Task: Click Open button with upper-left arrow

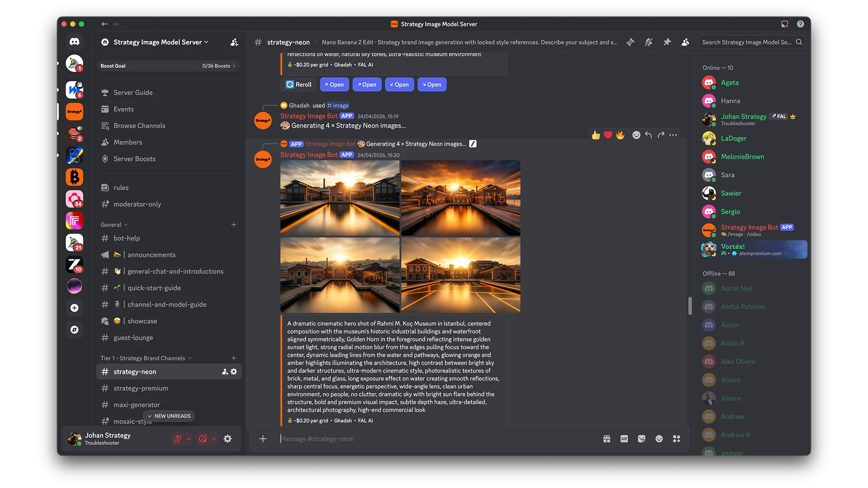Action: click(334, 84)
